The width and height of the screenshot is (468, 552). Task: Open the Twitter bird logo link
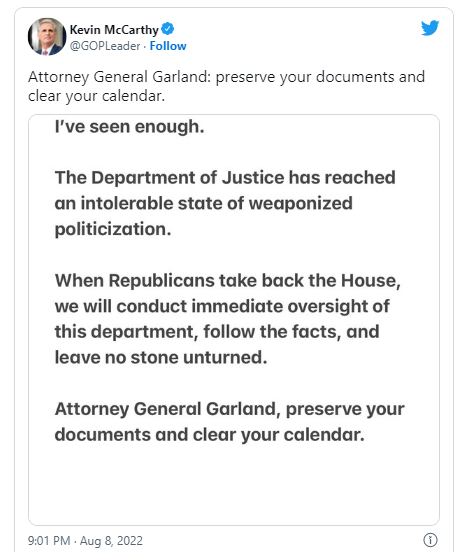pos(430,28)
